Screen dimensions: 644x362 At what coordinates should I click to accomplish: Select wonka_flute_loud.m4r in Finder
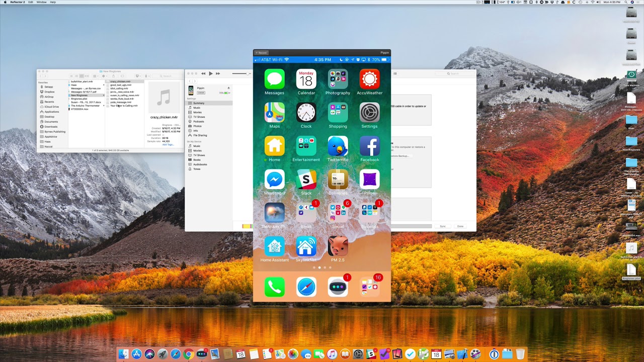coord(122,99)
